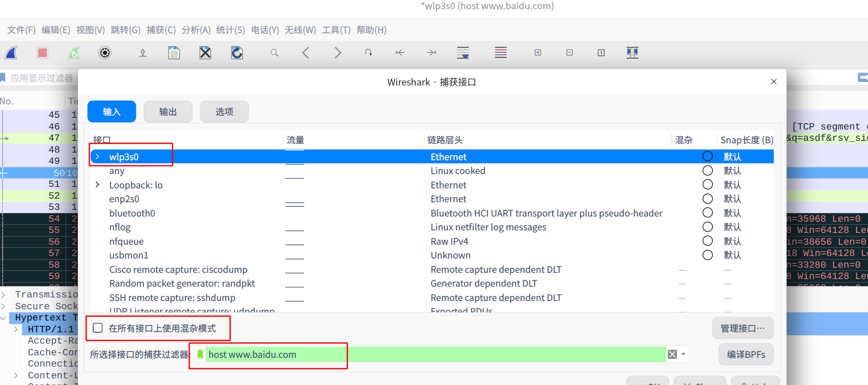Toggle packet list colorization icon
This screenshot has height=385, width=868.
pyautogui.click(x=501, y=53)
